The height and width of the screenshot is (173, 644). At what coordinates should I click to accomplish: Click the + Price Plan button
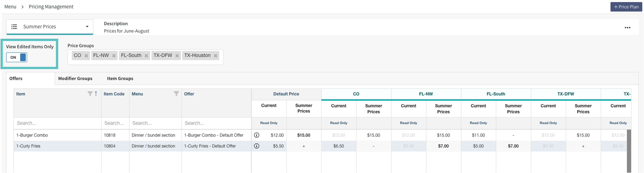[x=626, y=7]
